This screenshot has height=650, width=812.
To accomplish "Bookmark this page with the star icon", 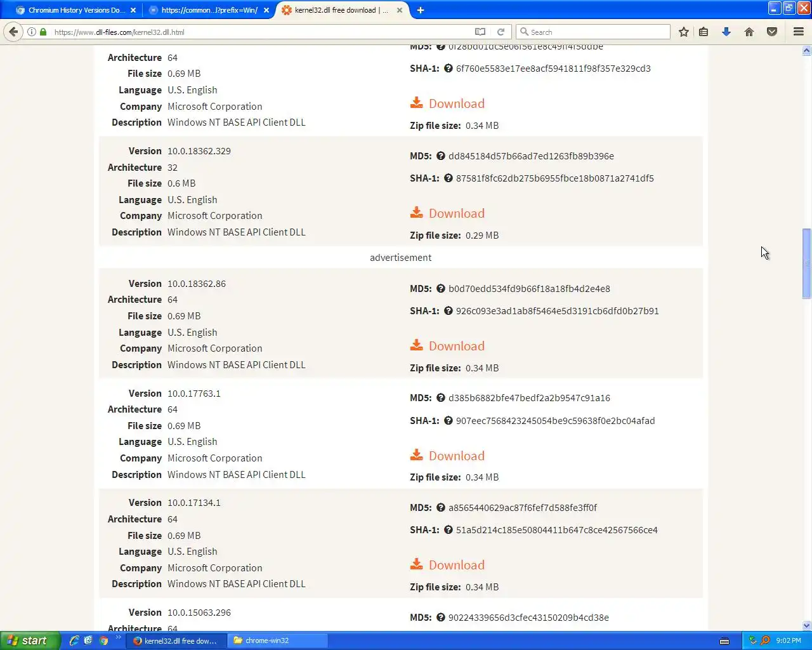I will (x=684, y=32).
